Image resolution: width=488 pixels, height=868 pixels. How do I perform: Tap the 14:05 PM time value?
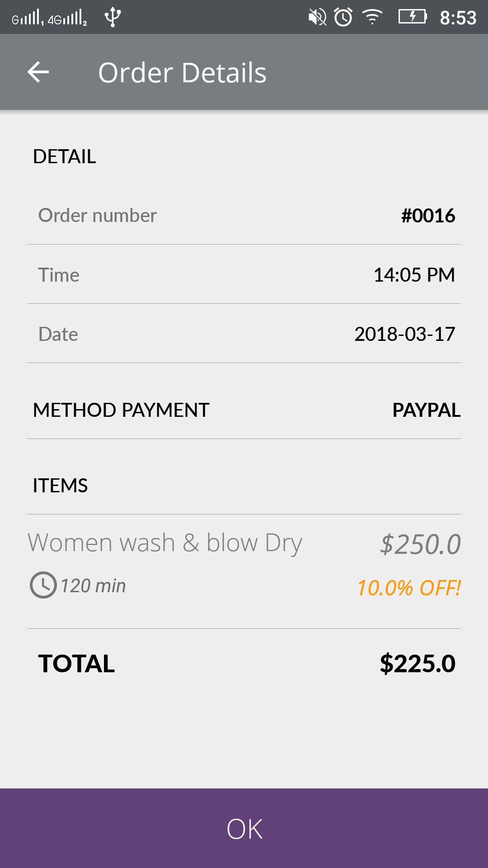click(414, 275)
